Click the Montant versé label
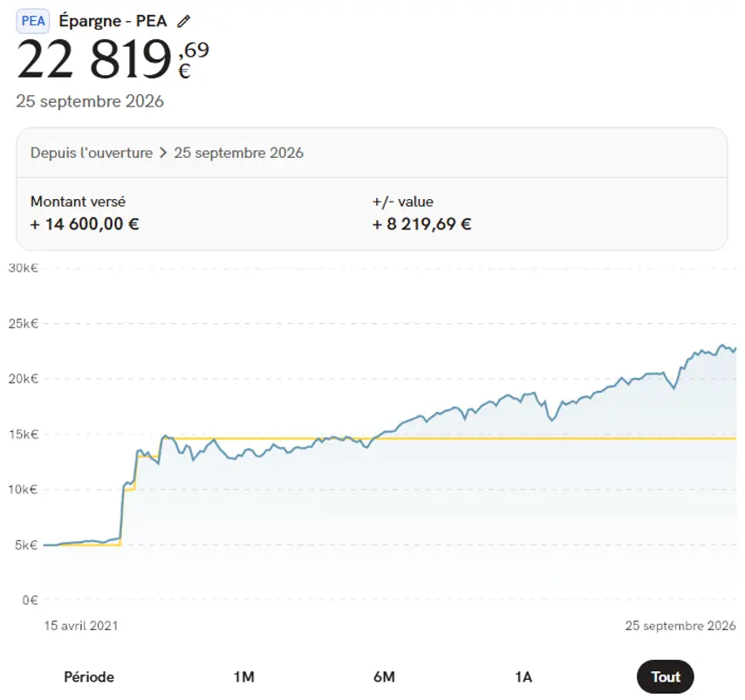This screenshot has width=745, height=700. (x=78, y=202)
